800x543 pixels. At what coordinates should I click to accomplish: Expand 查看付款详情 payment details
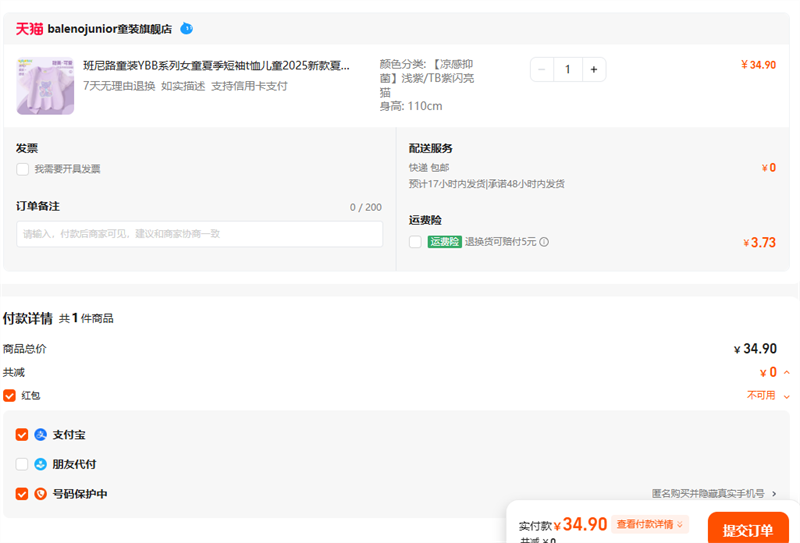click(x=650, y=524)
